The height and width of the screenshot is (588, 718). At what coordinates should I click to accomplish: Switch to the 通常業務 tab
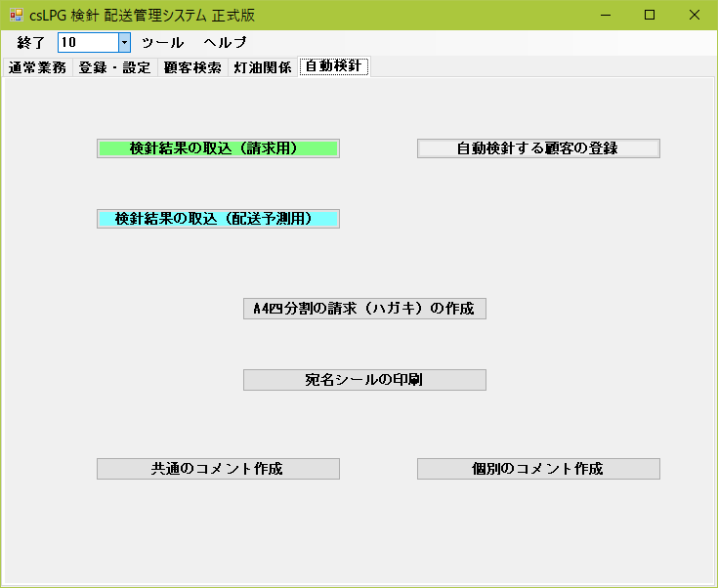(37, 67)
